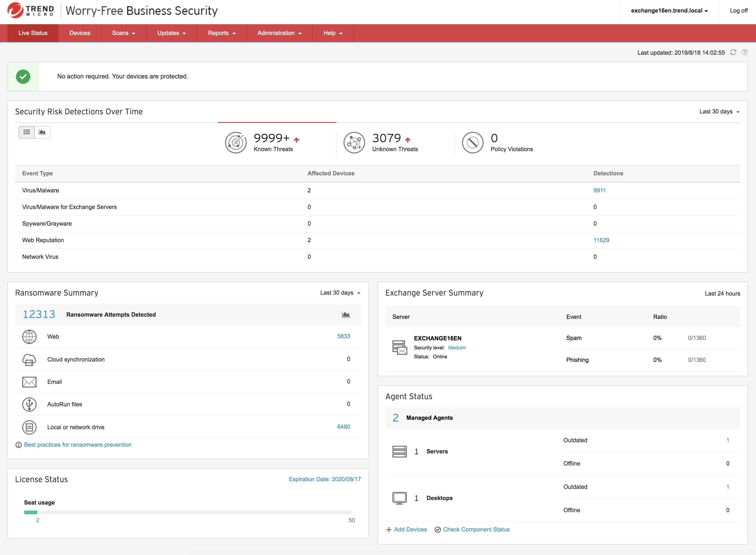Open Virus/Malware detections count 9911
Image resolution: width=756 pixels, height=555 pixels.
[599, 190]
